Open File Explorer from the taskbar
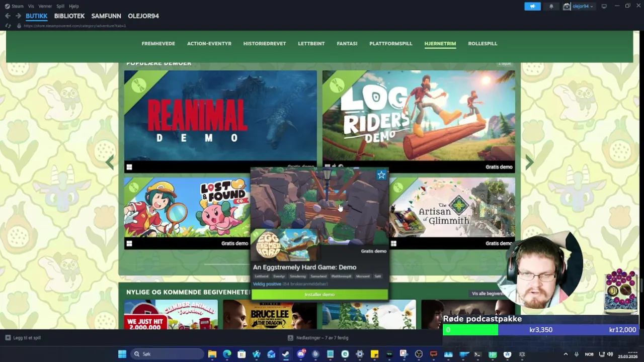 tap(212, 354)
